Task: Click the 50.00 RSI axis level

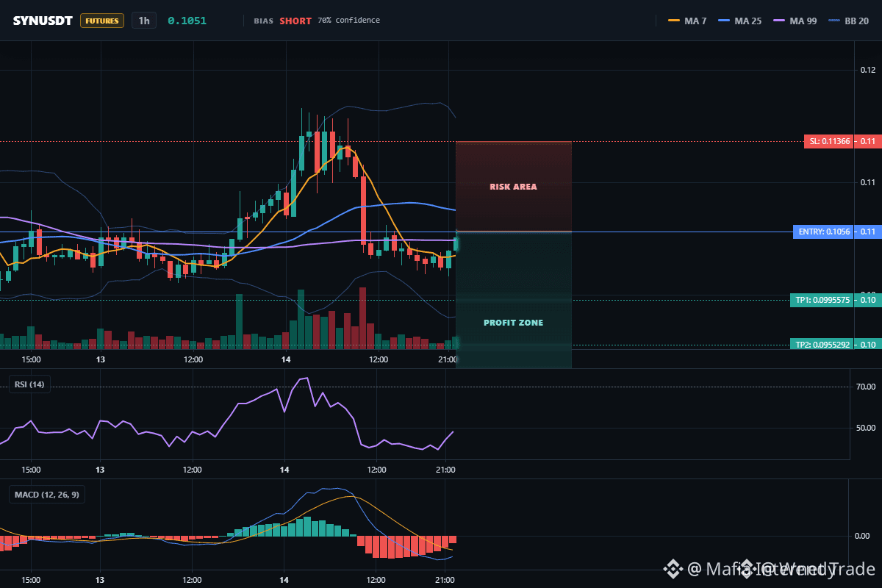Action: click(865, 428)
